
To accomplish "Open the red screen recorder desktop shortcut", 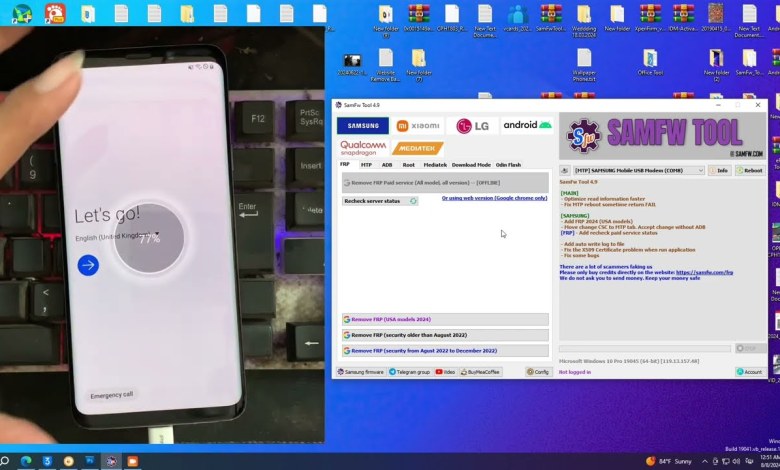I will coord(55,13).
